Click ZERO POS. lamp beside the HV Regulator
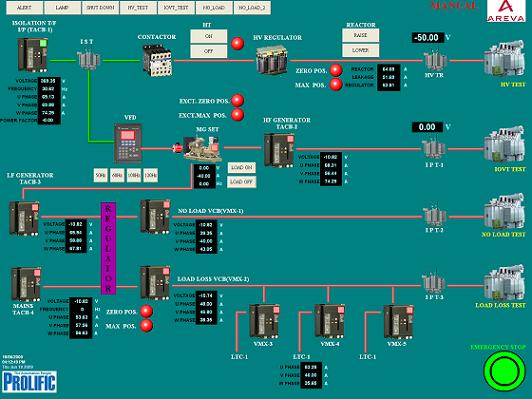Image resolution: width=532 pixels, height=399 pixels. pos(336,70)
